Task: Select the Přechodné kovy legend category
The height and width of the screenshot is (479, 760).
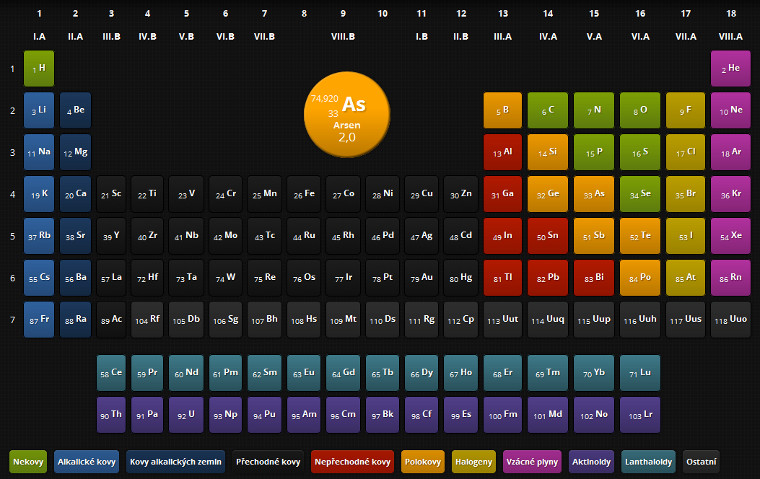Action: coord(267,462)
